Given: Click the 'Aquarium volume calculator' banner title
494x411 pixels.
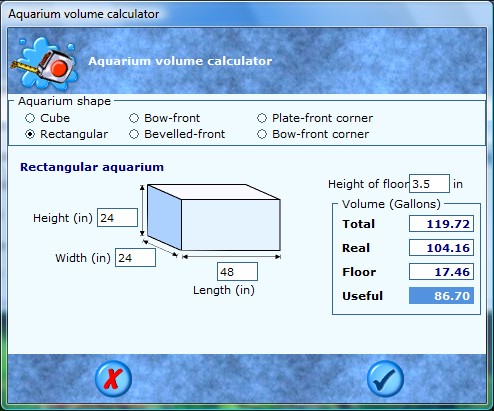Looking at the screenshot, I should click(180, 61).
